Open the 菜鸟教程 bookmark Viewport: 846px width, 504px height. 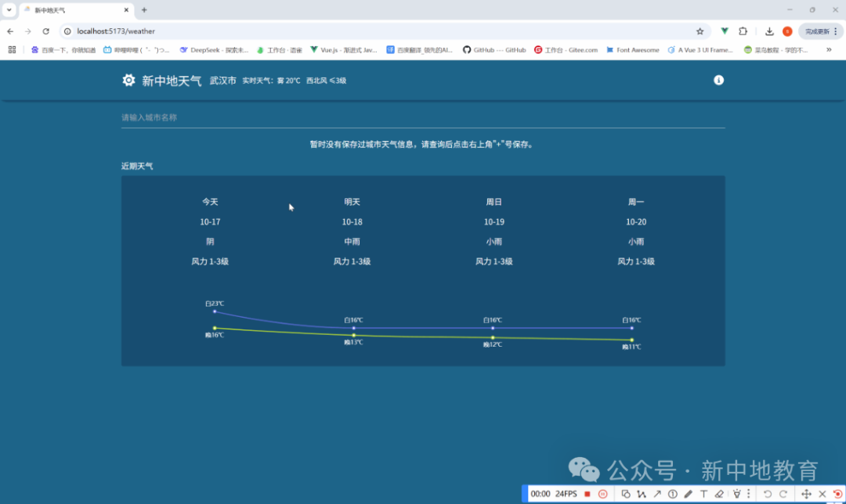[x=775, y=49]
